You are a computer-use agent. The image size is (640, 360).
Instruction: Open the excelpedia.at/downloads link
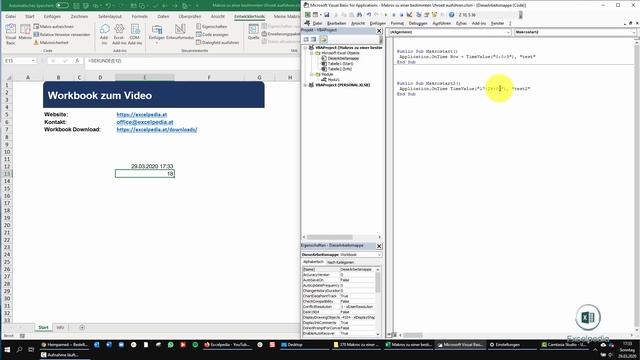tap(157, 129)
